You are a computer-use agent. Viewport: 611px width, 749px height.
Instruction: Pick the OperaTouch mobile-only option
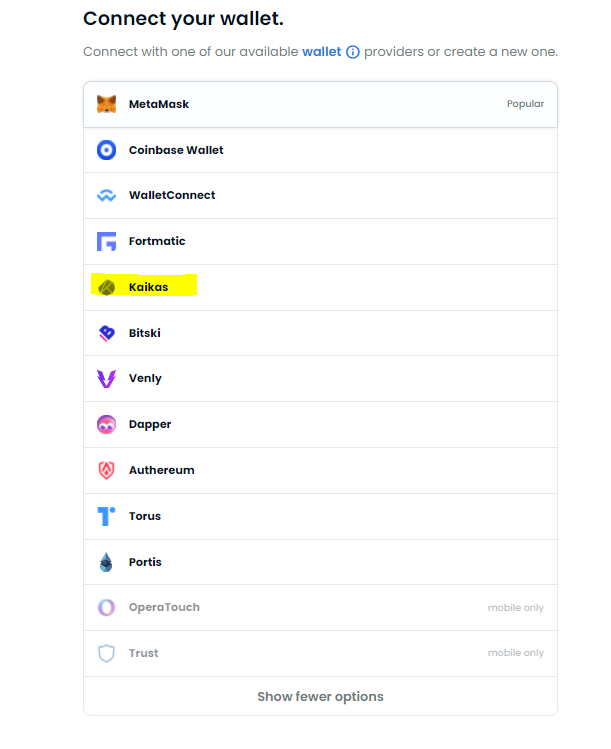click(x=164, y=607)
